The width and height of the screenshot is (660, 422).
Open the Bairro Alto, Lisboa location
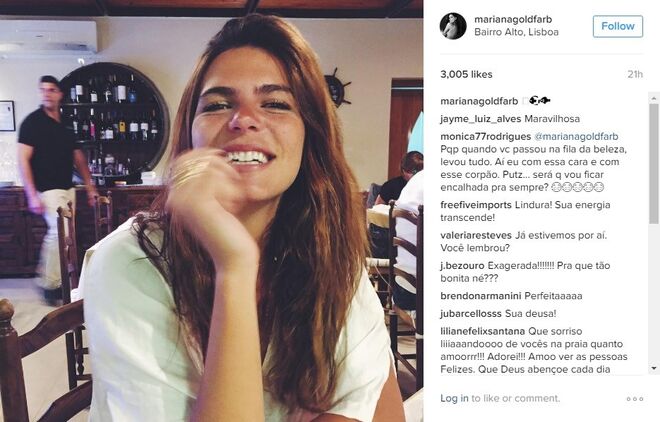(516, 32)
